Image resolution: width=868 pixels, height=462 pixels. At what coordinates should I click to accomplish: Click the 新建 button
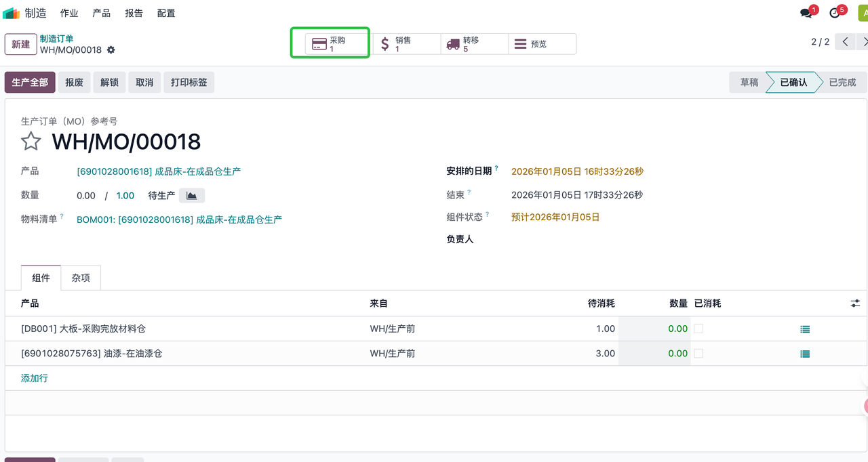point(21,44)
